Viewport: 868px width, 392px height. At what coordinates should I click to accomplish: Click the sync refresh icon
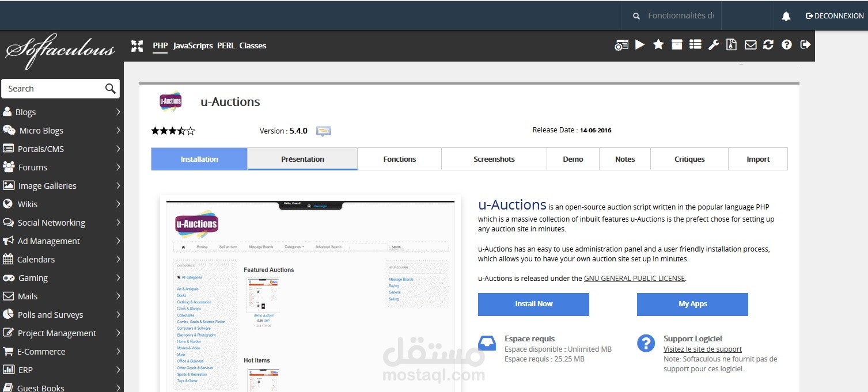pyautogui.click(x=768, y=44)
